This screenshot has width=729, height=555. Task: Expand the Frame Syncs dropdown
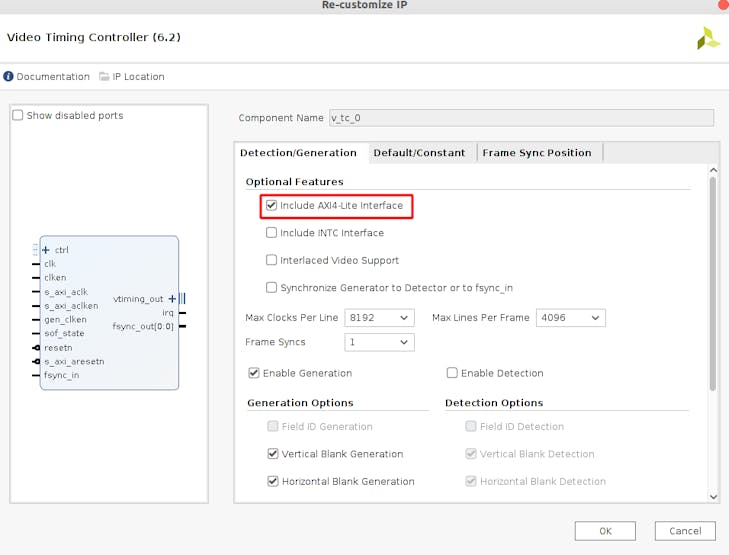[x=379, y=342]
